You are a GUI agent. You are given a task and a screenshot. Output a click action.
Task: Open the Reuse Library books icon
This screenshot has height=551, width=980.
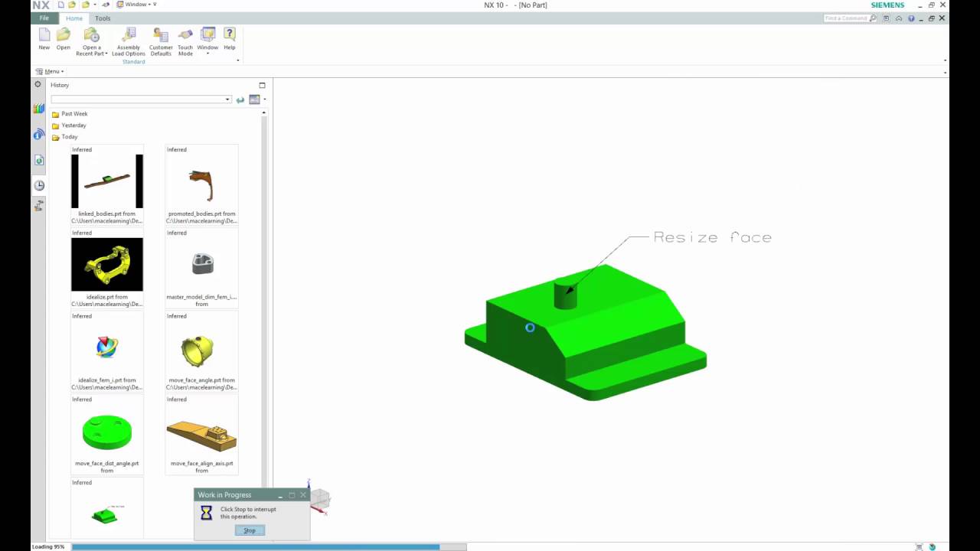(38, 109)
